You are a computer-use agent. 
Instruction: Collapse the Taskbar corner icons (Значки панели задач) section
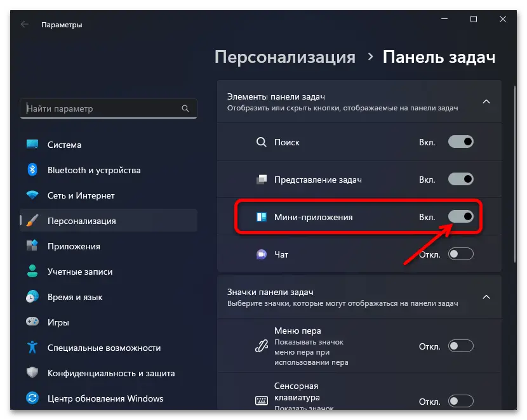[486, 297]
